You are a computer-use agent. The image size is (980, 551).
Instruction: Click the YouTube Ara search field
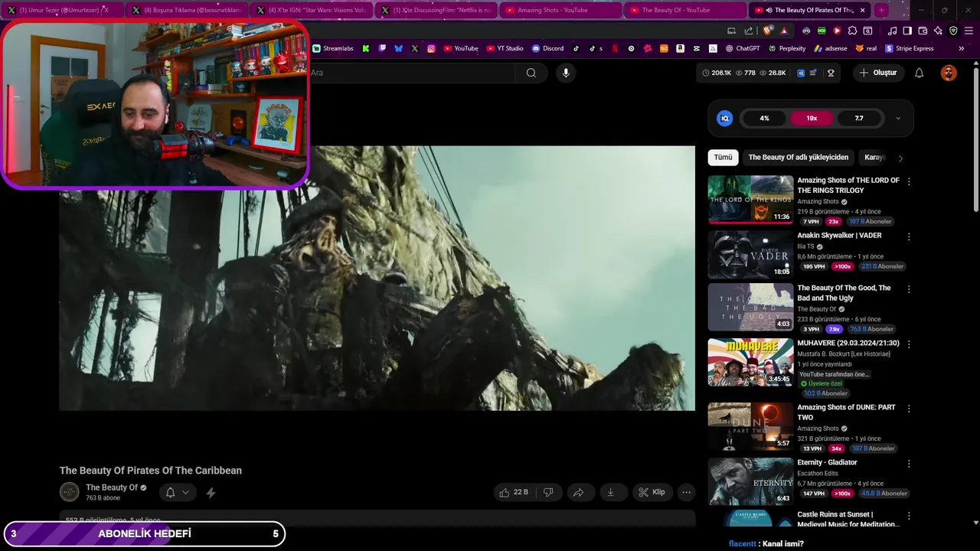coord(411,73)
